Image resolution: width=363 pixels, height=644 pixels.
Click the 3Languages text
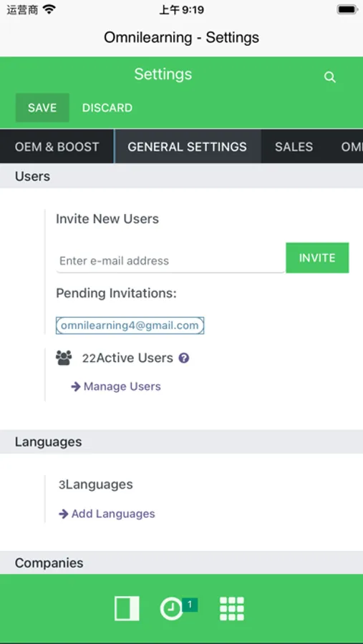(x=96, y=484)
